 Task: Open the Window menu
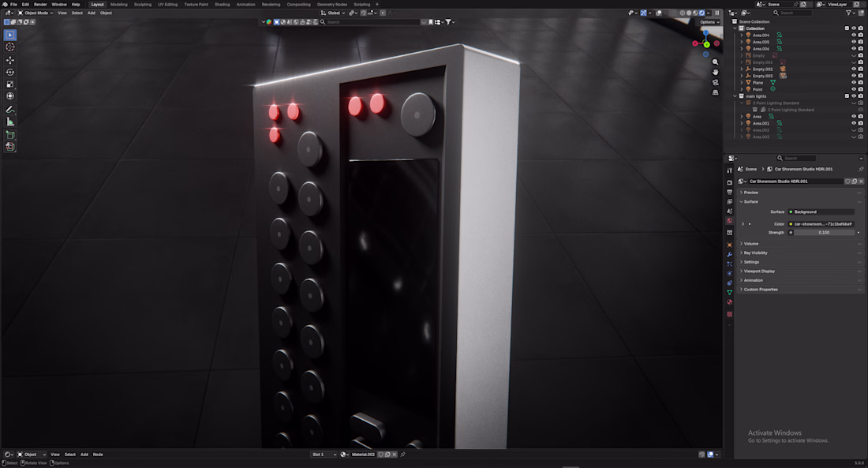[x=59, y=4]
